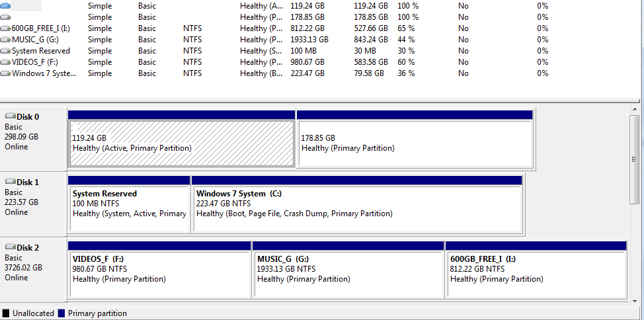This screenshot has width=644, height=320.
Task: Click the 298.09 GB size label of Disk 0
Action: [21, 137]
